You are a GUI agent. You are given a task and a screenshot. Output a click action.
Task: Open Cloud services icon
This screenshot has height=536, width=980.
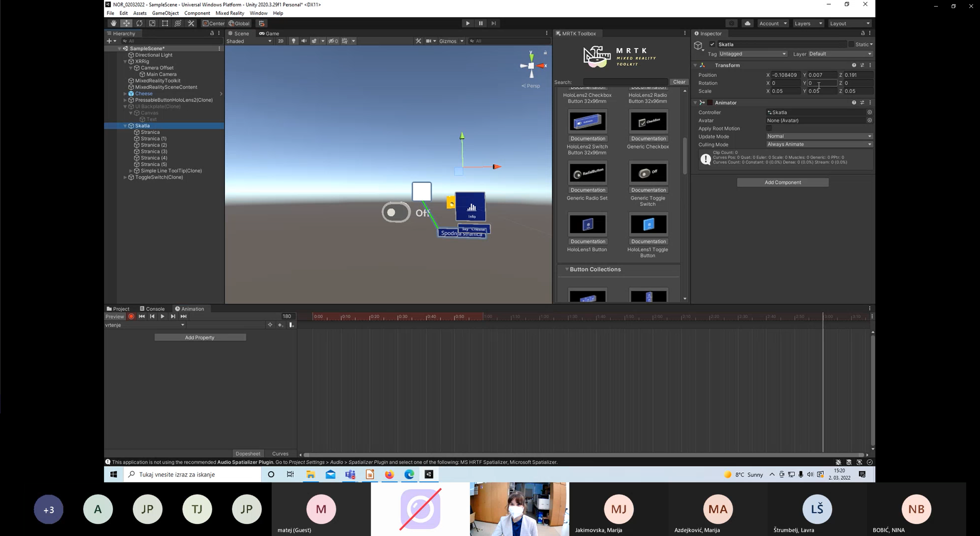tap(747, 23)
